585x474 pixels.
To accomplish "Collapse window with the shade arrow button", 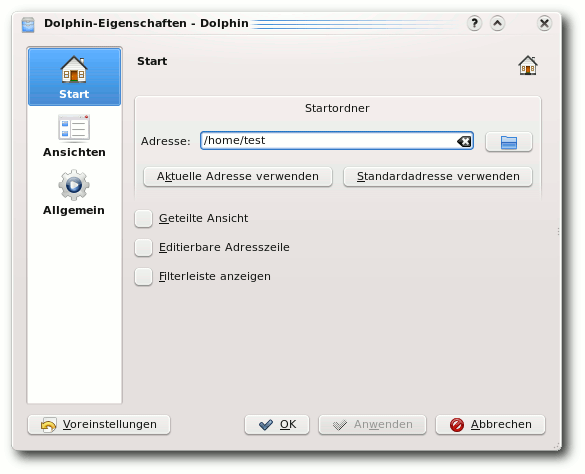I will click(x=497, y=24).
